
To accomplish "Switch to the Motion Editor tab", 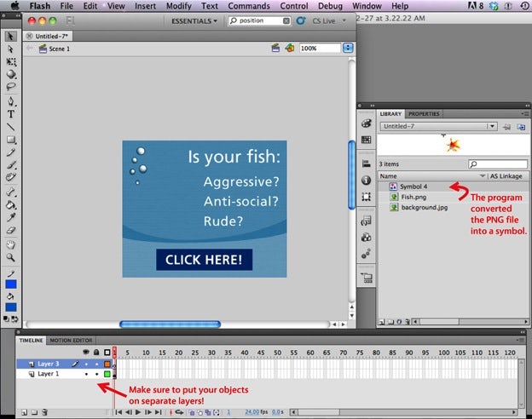I will pyautogui.click(x=71, y=341).
